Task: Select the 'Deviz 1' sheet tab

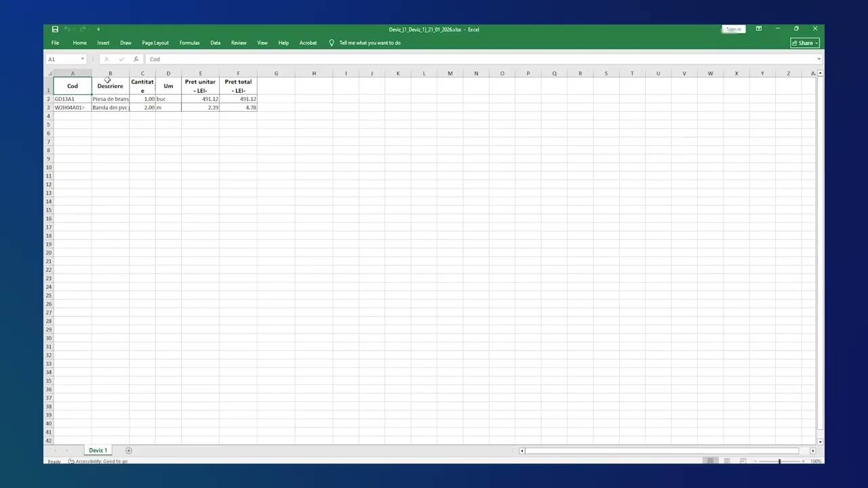Action: point(98,450)
